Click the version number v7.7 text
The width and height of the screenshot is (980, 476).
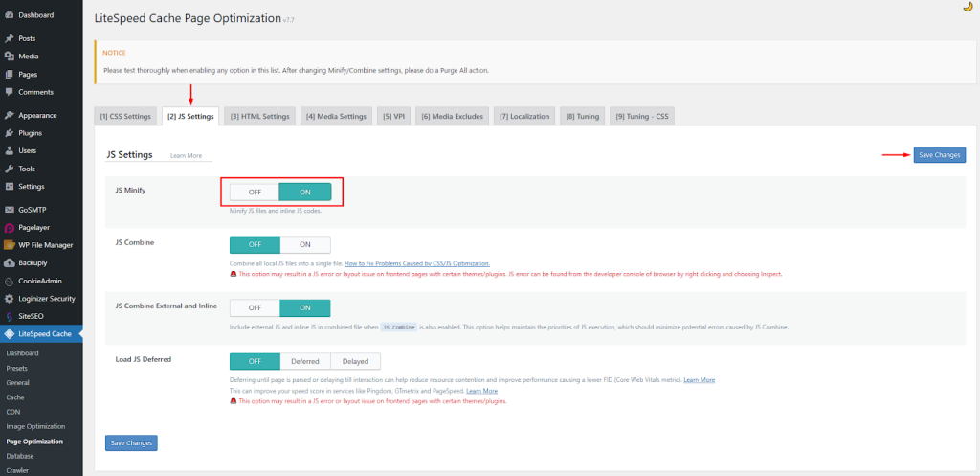289,21
